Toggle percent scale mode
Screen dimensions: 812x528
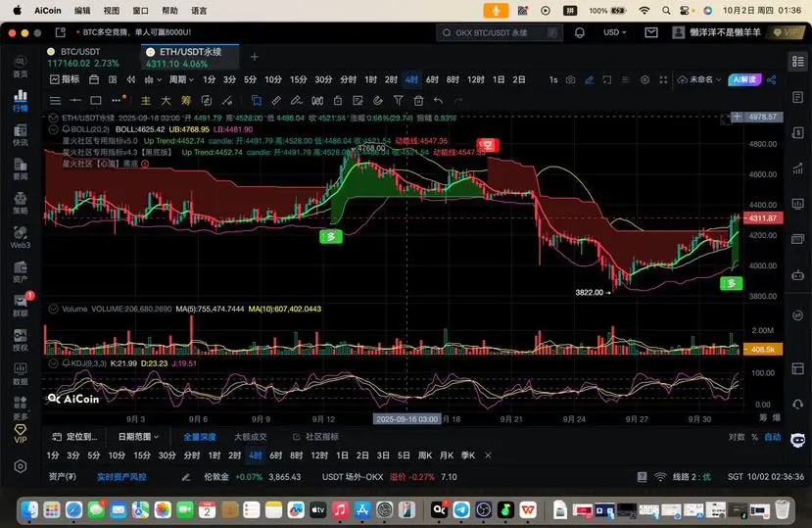(x=754, y=437)
